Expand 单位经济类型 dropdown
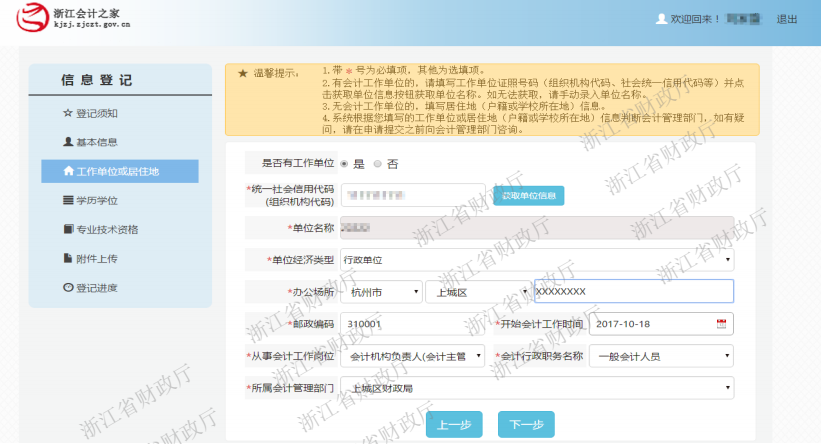821x444 pixels. (x=536, y=260)
